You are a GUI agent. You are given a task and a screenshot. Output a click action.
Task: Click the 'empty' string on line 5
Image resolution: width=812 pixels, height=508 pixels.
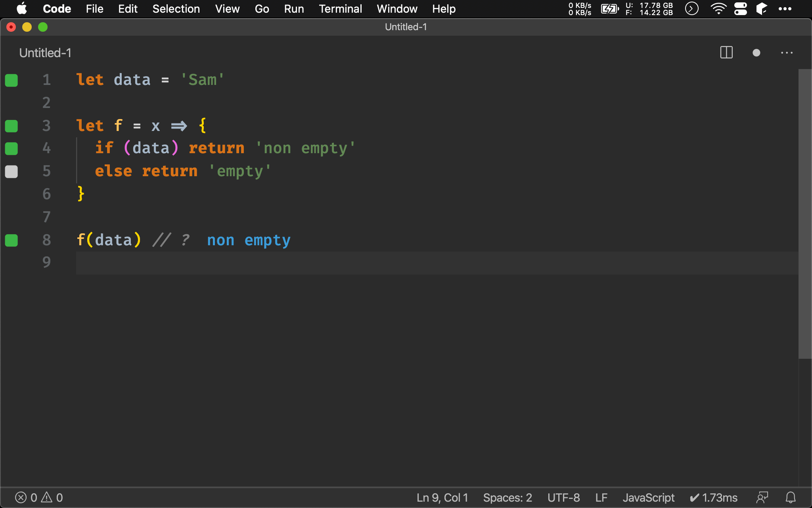coord(239,171)
